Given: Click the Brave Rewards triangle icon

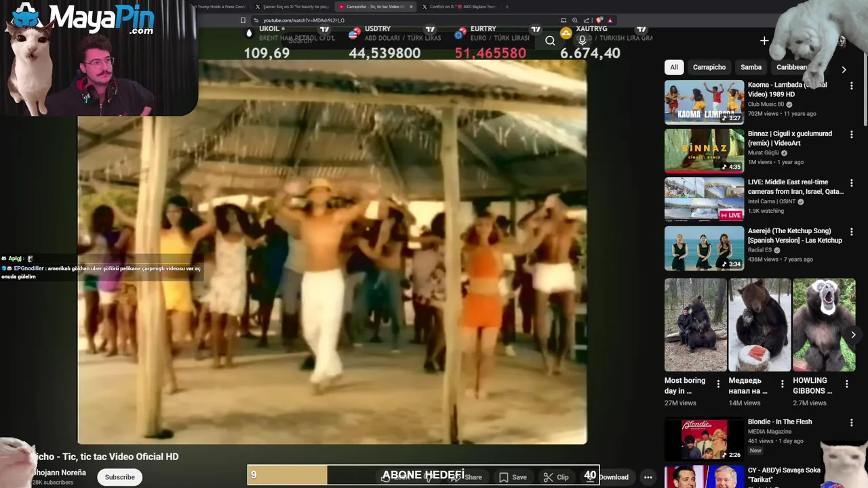Looking at the screenshot, I should pos(610,20).
